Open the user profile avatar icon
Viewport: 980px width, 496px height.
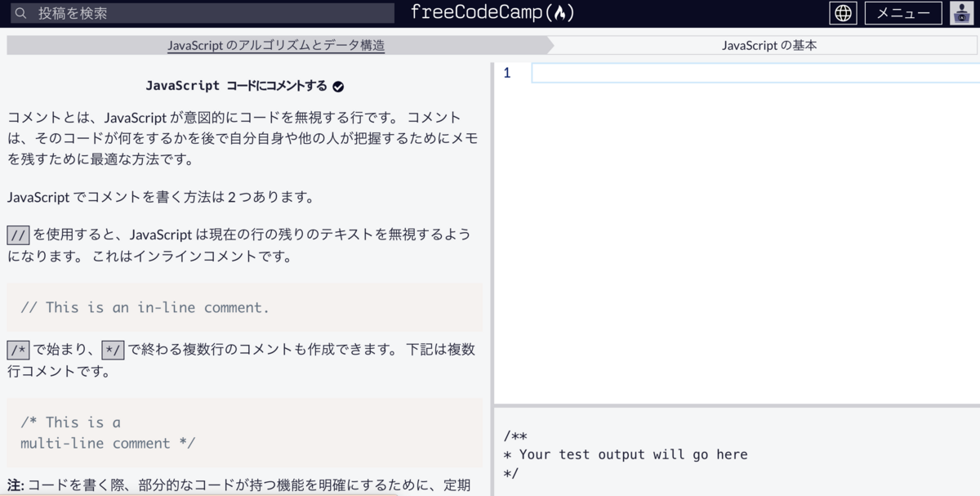click(961, 12)
